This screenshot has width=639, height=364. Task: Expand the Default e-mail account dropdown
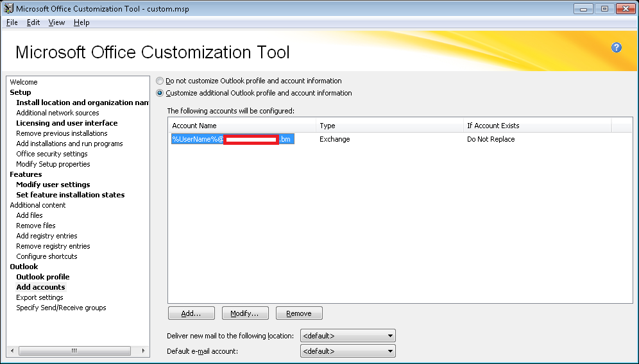click(348, 351)
